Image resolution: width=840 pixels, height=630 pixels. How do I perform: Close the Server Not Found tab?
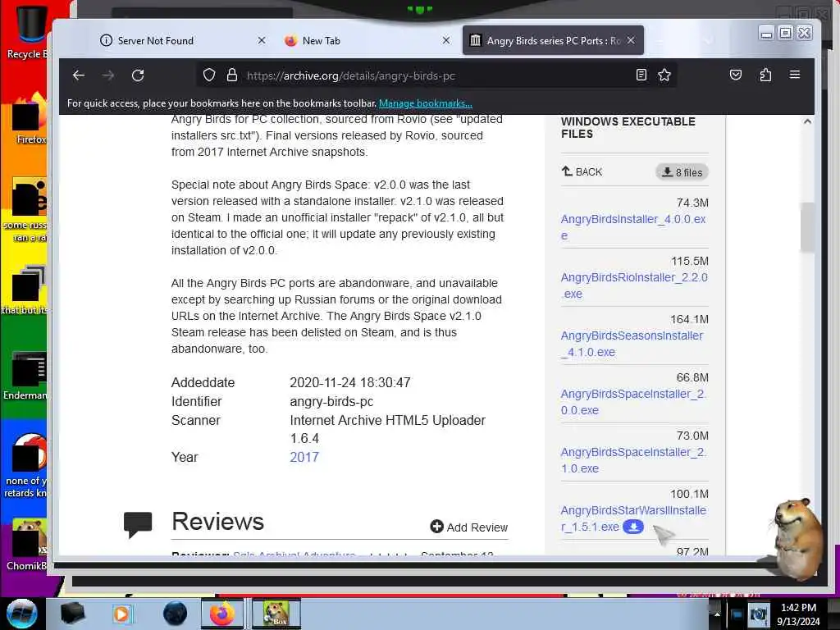(x=262, y=40)
